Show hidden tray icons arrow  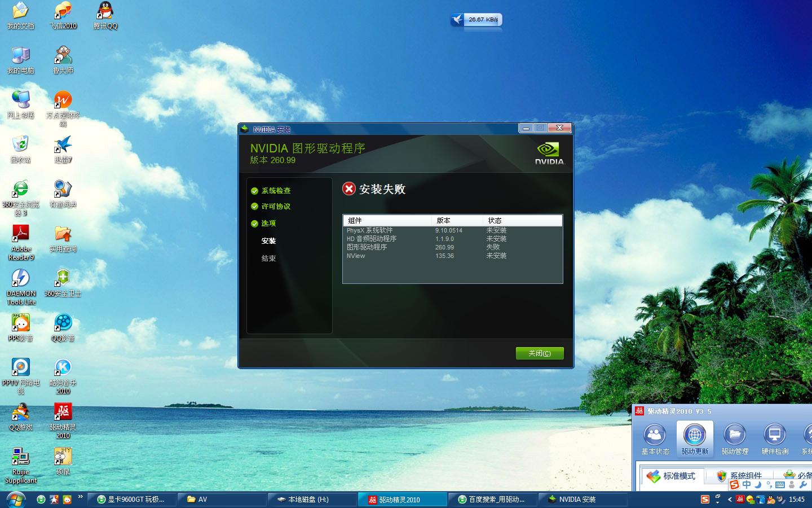(x=730, y=500)
